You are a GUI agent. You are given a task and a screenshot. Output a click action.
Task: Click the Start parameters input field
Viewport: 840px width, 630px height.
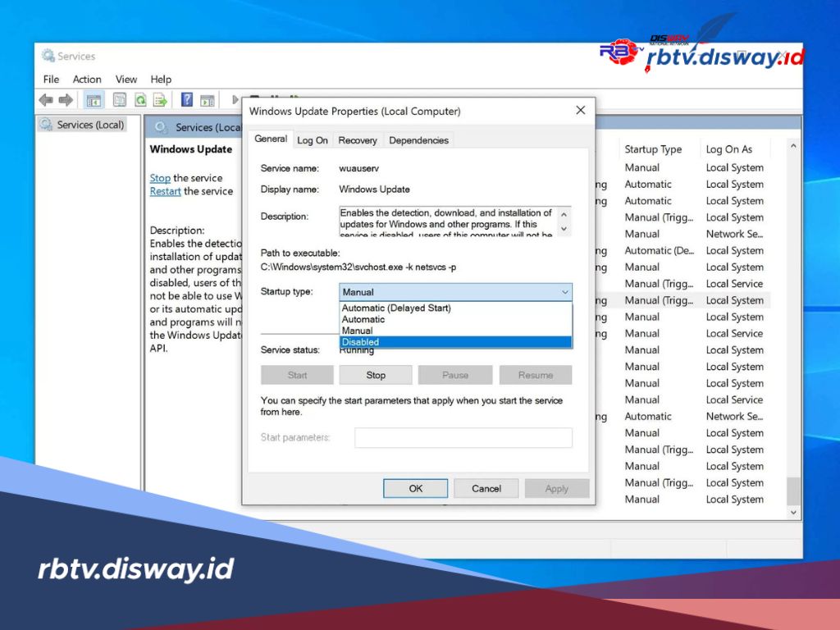[x=463, y=437]
